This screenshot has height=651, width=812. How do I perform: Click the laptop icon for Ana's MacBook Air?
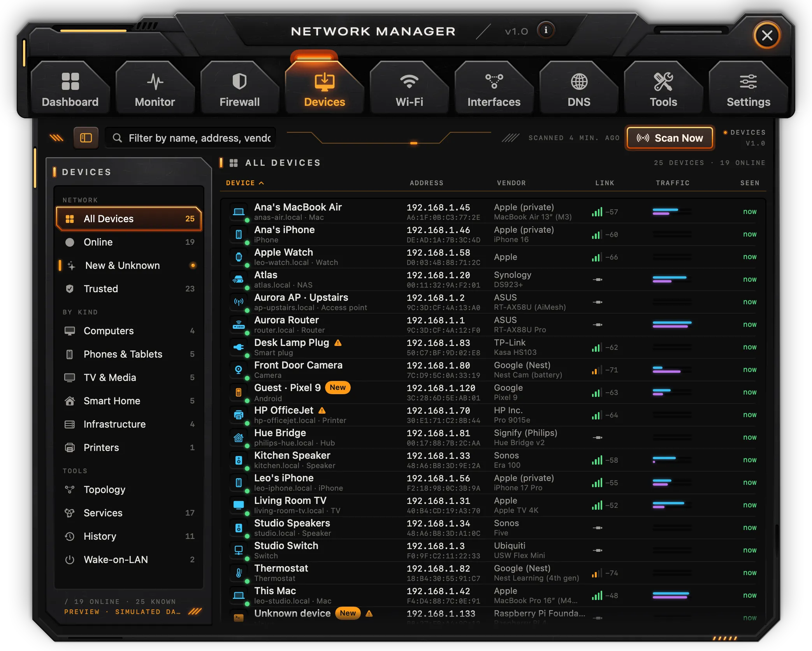tap(239, 212)
